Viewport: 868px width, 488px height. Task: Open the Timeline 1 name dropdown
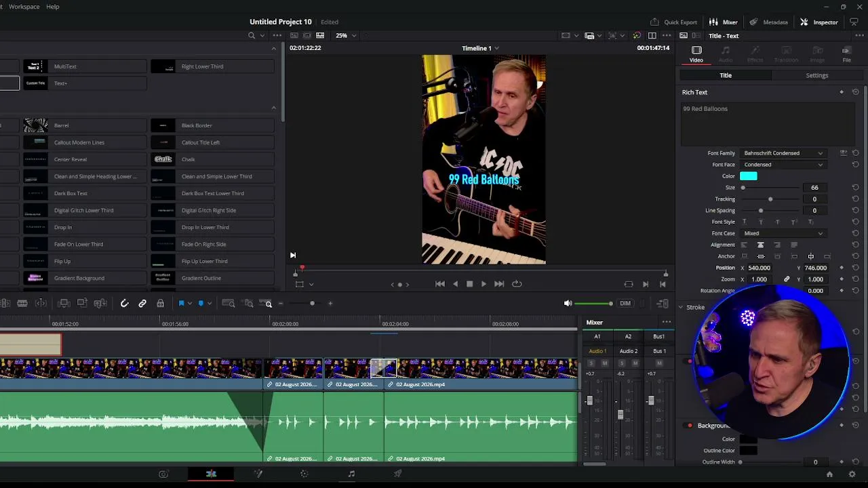480,48
